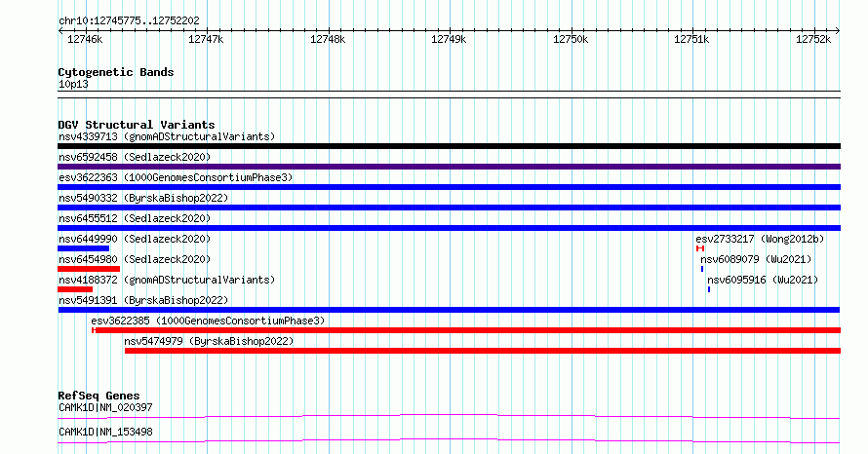Click the chr10:12745775..12752202 coordinate label
Screen dimensions: 868x454
point(129,21)
